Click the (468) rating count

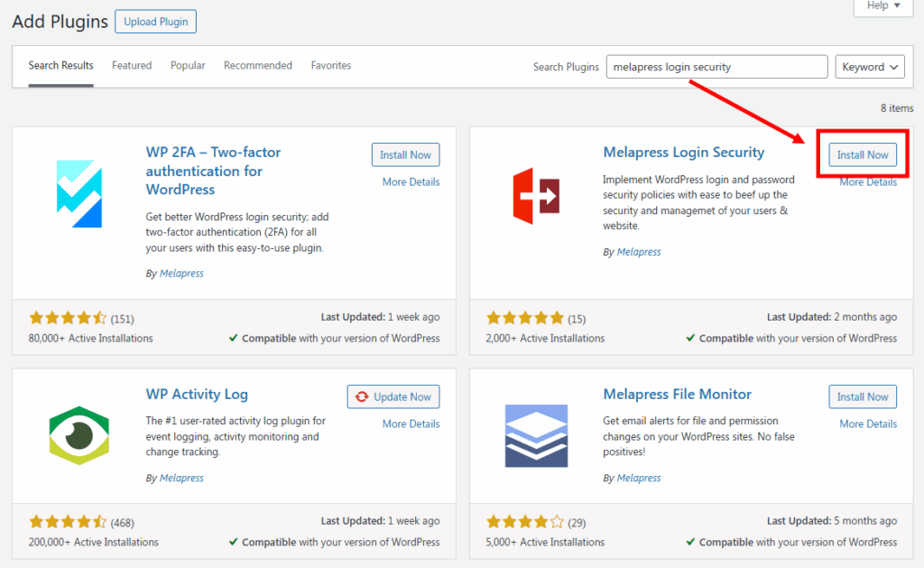tap(123, 523)
